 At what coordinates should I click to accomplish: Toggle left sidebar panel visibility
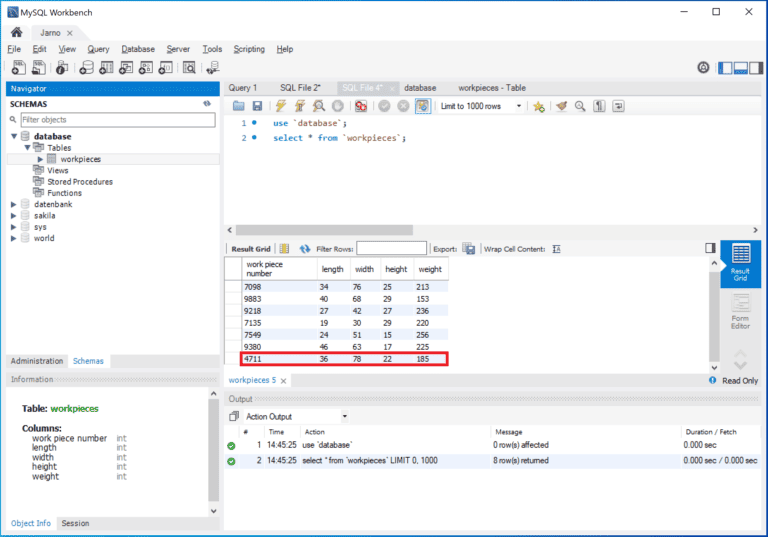pos(725,68)
